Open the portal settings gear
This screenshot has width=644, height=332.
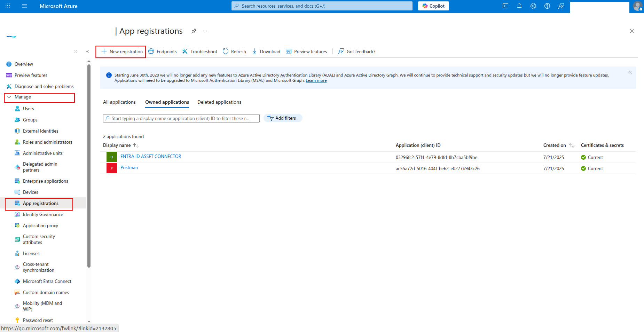[533, 6]
